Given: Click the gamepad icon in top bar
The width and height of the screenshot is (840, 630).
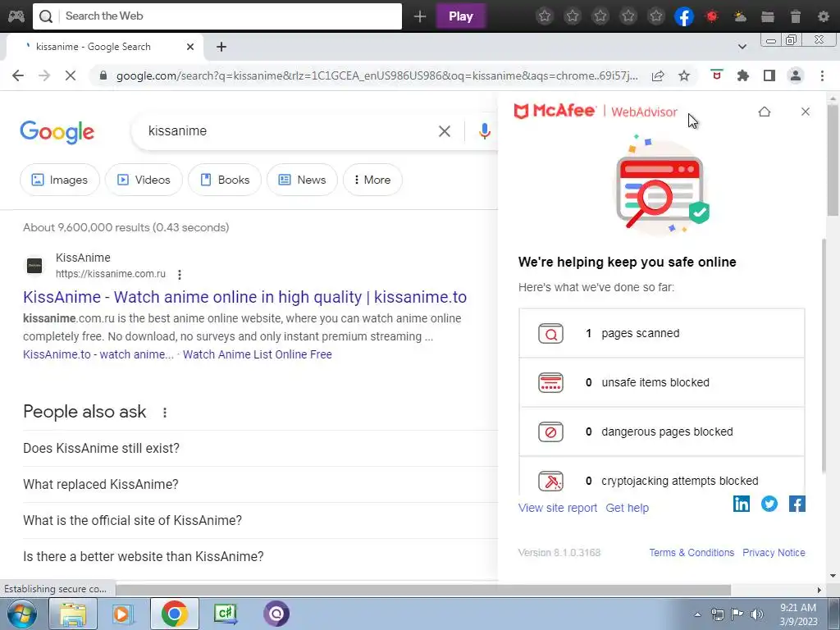Looking at the screenshot, I should coord(16,16).
